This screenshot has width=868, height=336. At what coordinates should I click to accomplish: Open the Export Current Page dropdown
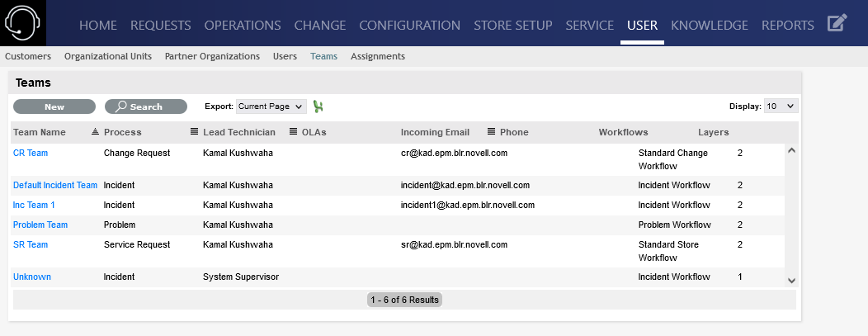(271, 106)
